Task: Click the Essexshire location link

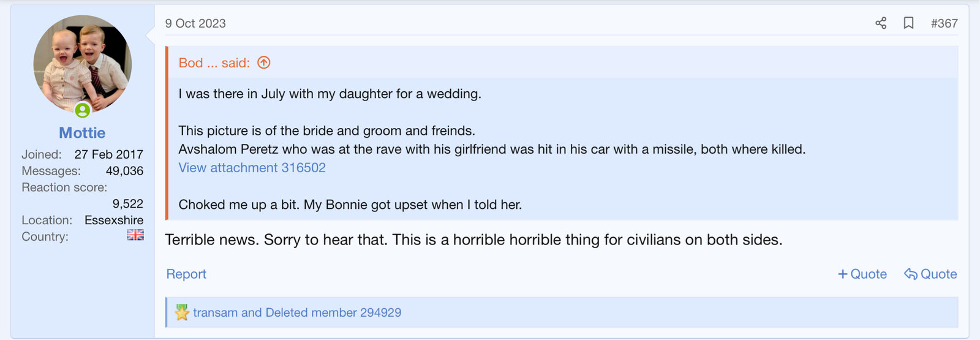Action: pos(114,220)
